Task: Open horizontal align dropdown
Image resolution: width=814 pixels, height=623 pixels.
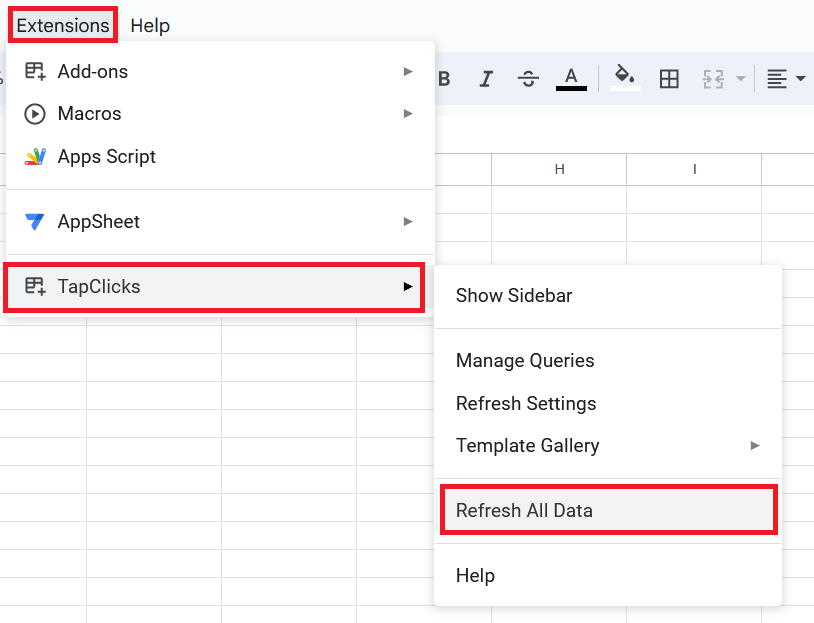Action: tap(786, 79)
